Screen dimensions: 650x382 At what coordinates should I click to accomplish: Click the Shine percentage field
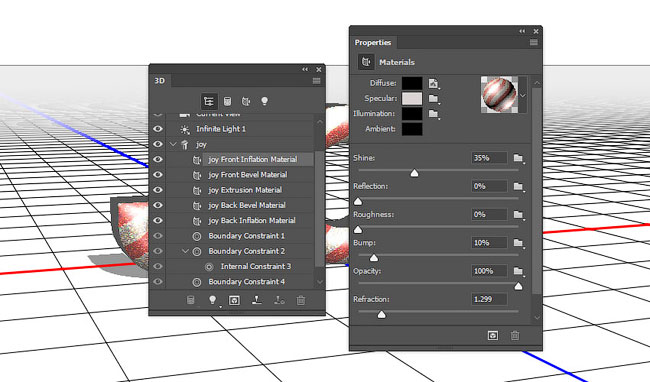[489, 158]
